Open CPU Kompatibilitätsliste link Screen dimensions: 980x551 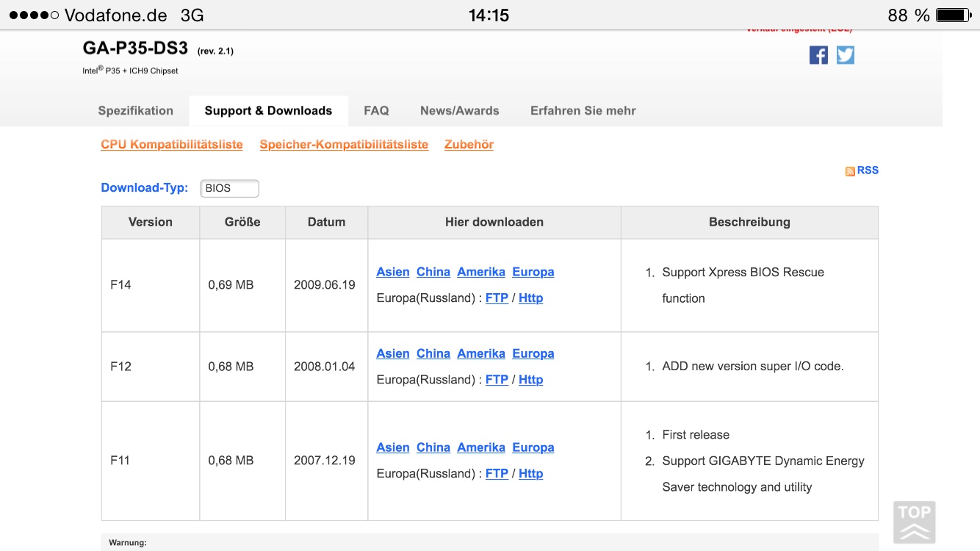[172, 145]
